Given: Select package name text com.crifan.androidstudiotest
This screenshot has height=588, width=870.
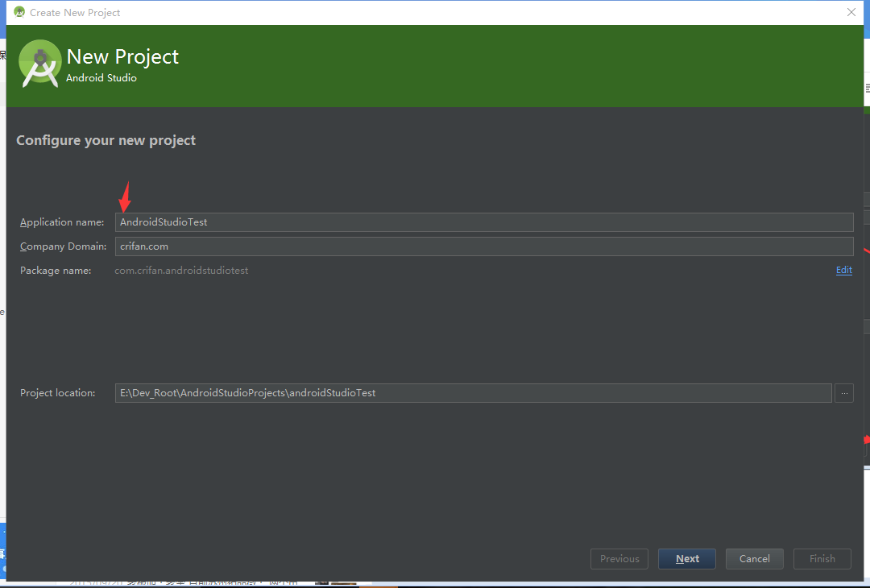Looking at the screenshot, I should coord(181,271).
